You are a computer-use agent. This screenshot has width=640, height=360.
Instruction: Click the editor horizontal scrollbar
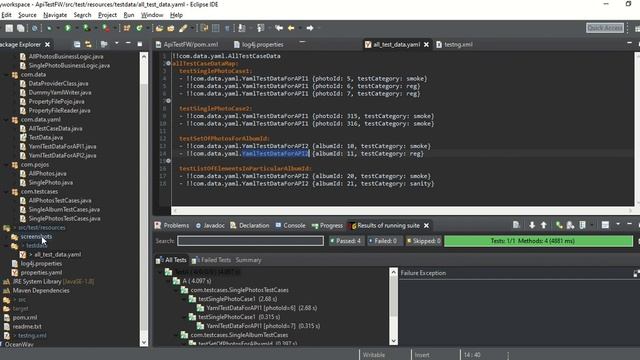click(402, 211)
